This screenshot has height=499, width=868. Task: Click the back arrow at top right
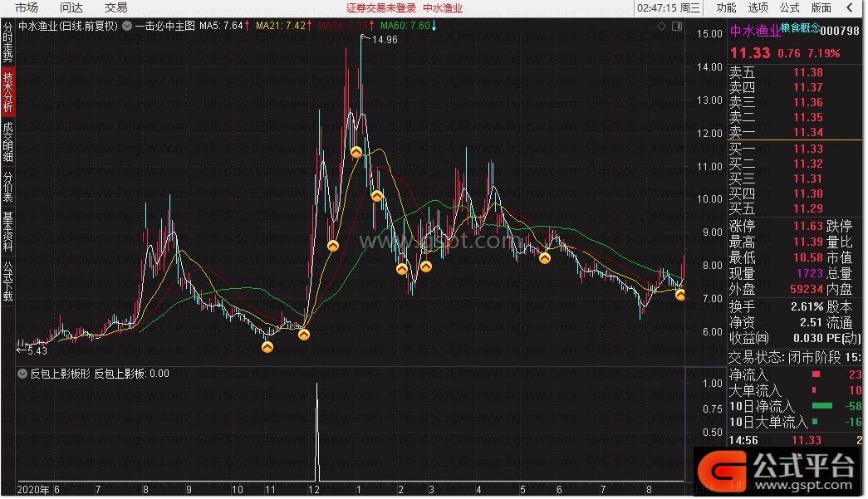pos(850,7)
